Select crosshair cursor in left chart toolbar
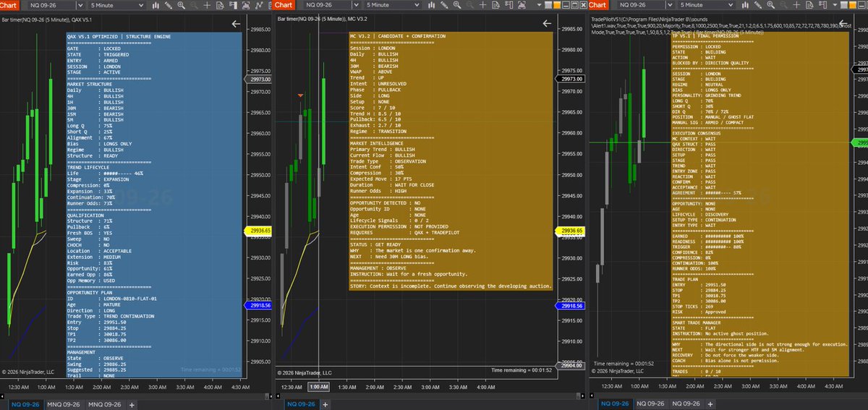The image size is (868, 410). pyautogui.click(x=207, y=5)
